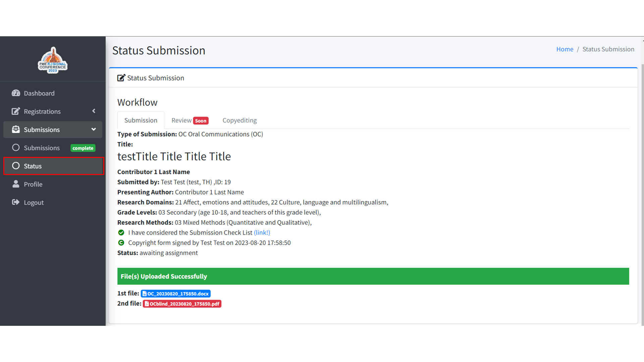644x362 pixels.
Task: Expand the Registrations menu chevron
Action: coord(94,111)
